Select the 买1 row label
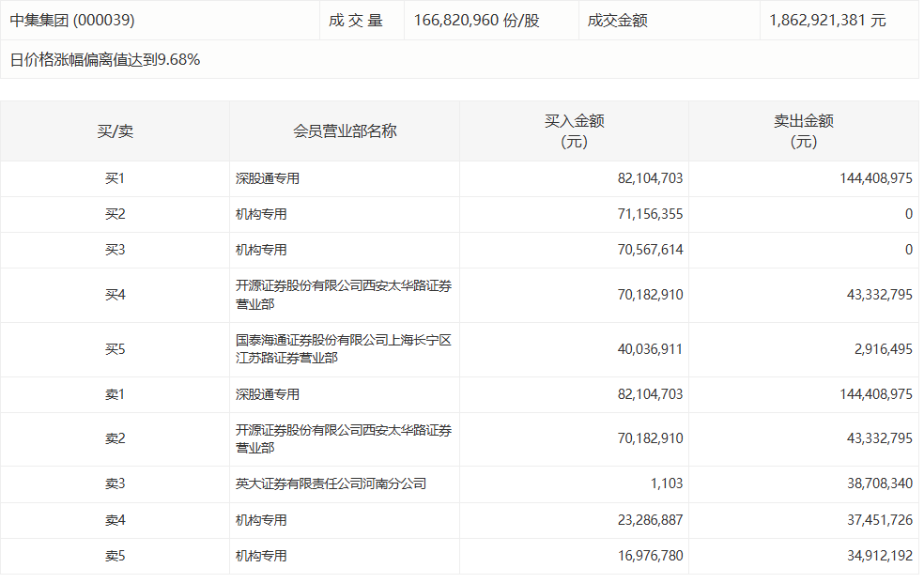924x583 pixels. 115,178
